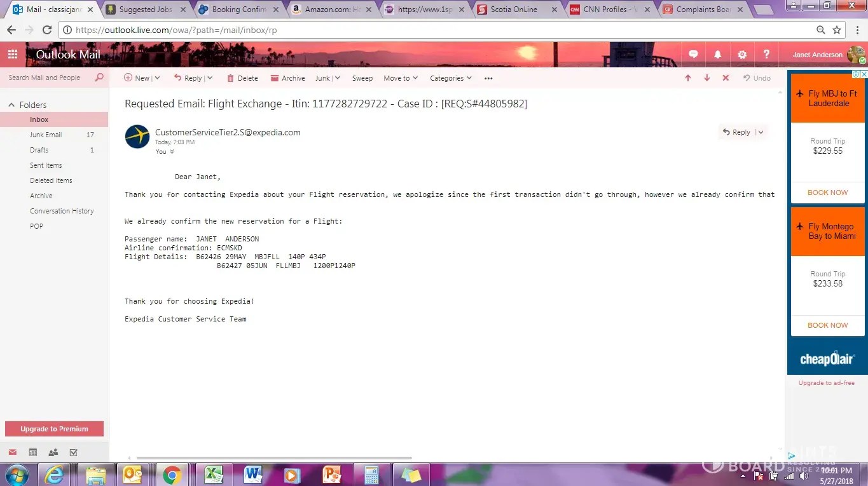This screenshot has width=868, height=486.
Task: Open the Outlook help question mark
Action: click(767, 55)
